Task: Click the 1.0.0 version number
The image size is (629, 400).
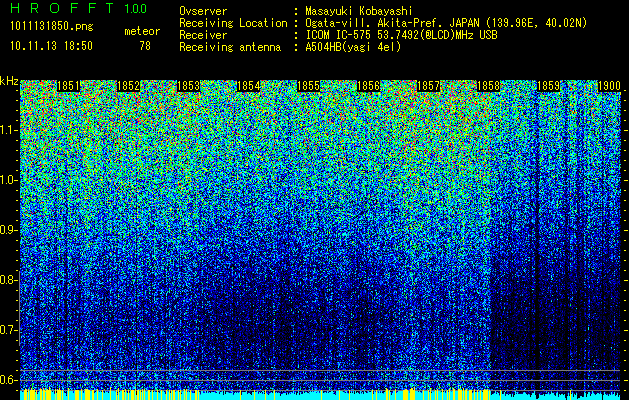Action: tap(135, 8)
